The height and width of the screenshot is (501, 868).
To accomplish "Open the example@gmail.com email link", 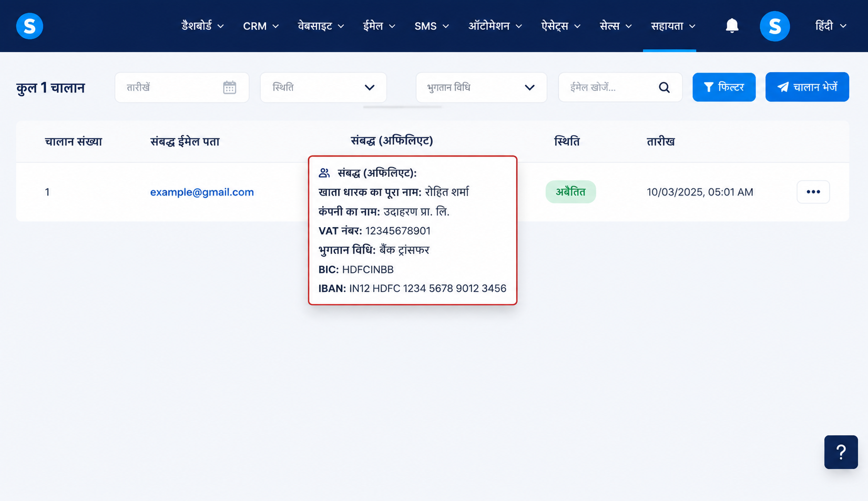I will pyautogui.click(x=202, y=192).
